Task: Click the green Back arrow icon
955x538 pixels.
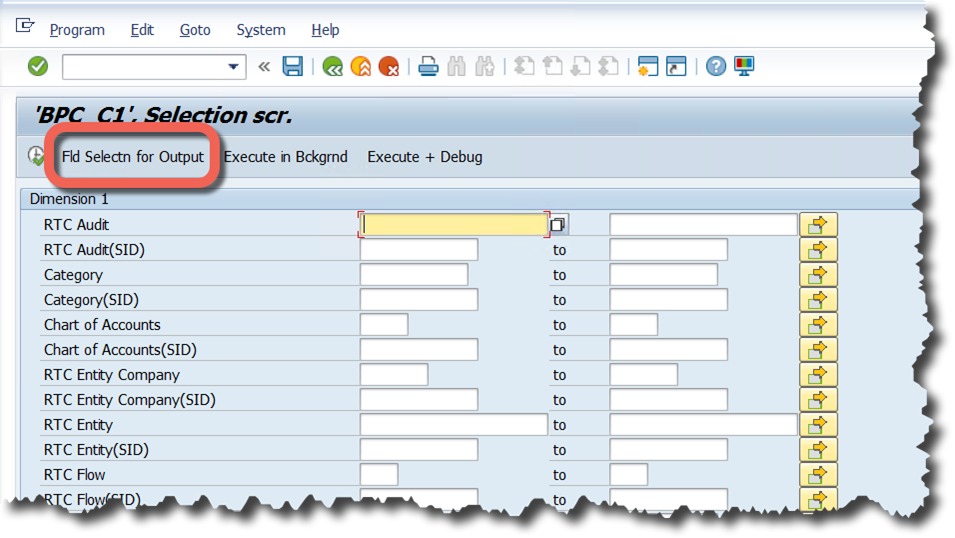Action: pyautogui.click(x=332, y=67)
